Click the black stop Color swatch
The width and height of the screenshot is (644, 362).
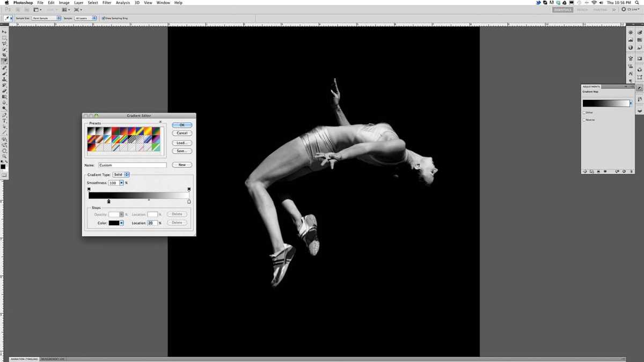114,223
